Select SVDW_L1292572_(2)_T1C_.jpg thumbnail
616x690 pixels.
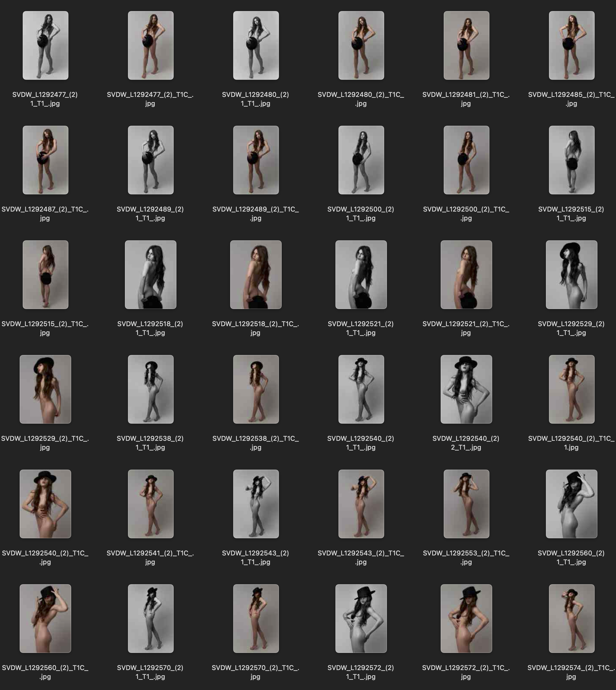[466, 618]
